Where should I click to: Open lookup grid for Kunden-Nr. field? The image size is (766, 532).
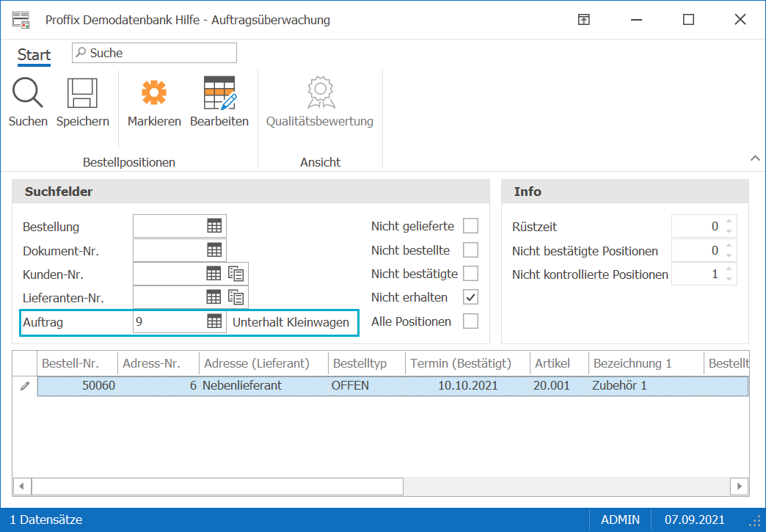[214, 274]
